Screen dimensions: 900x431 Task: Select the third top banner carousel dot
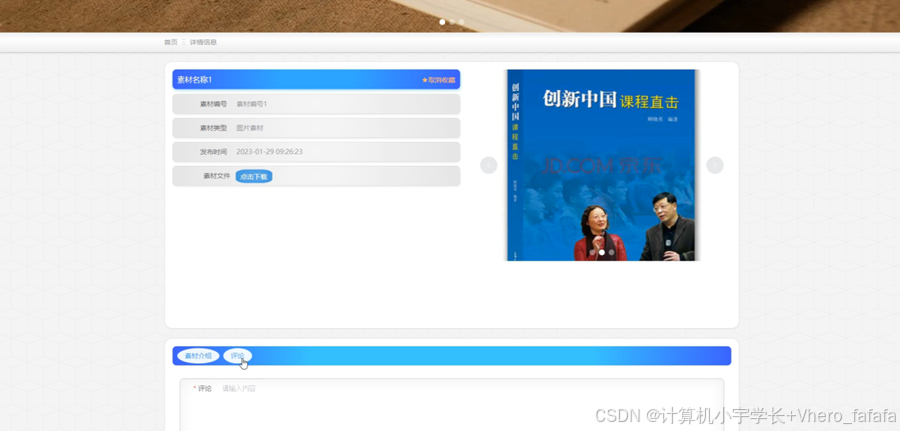click(x=461, y=22)
